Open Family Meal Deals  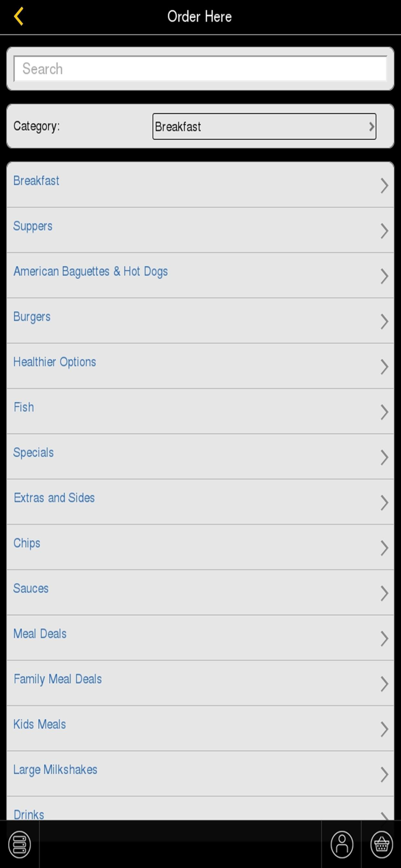[58, 679]
